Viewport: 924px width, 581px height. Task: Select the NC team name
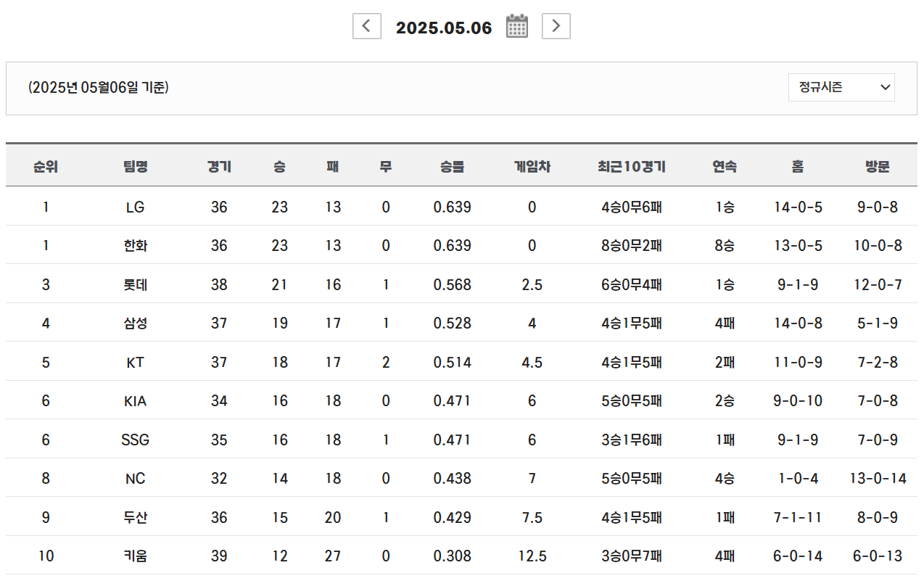tap(136, 479)
